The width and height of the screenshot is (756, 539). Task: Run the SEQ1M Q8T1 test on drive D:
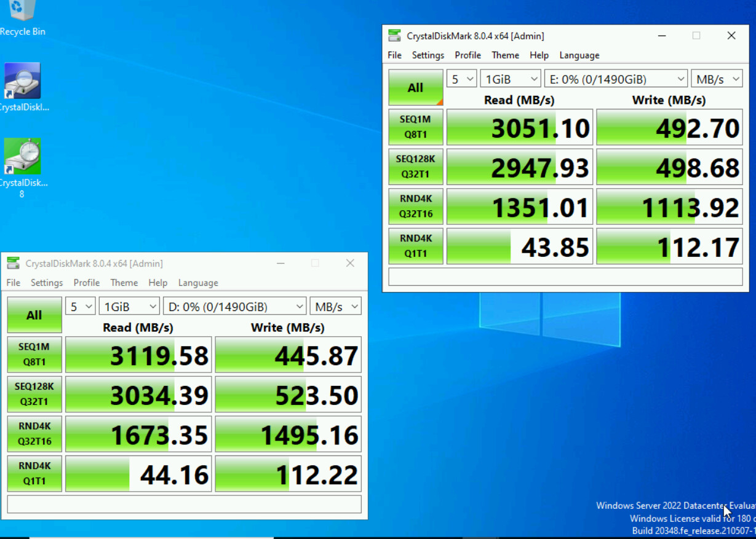point(34,355)
